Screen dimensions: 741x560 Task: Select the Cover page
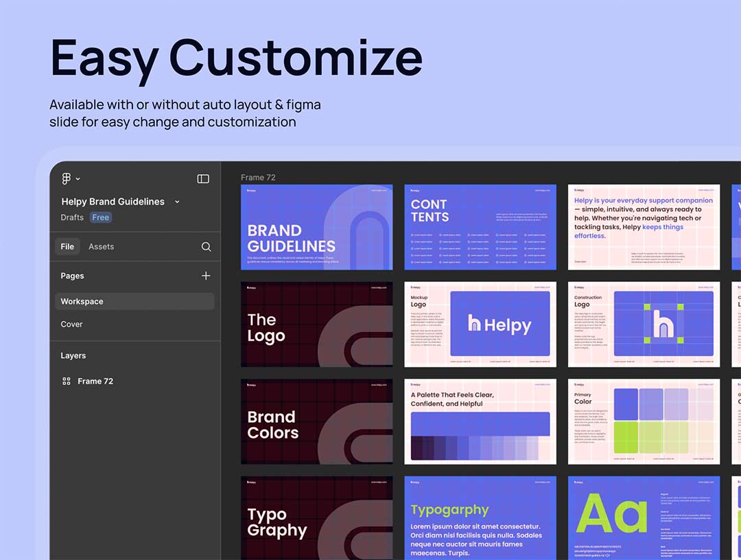[x=71, y=324]
